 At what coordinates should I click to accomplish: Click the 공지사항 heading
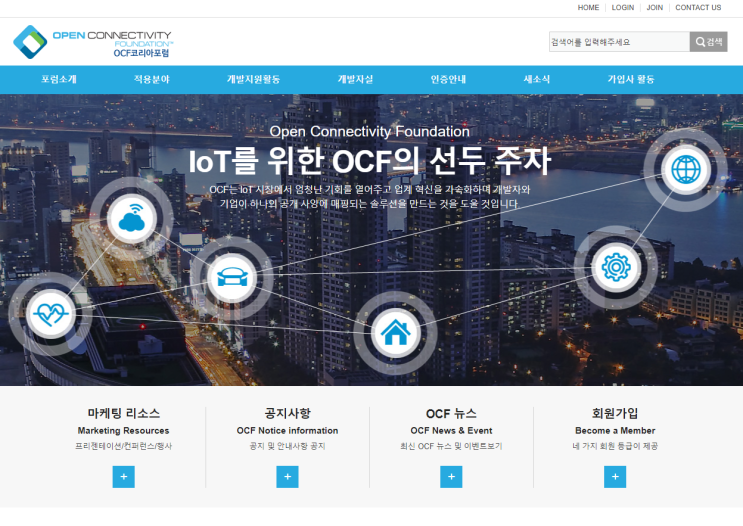click(x=288, y=413)
